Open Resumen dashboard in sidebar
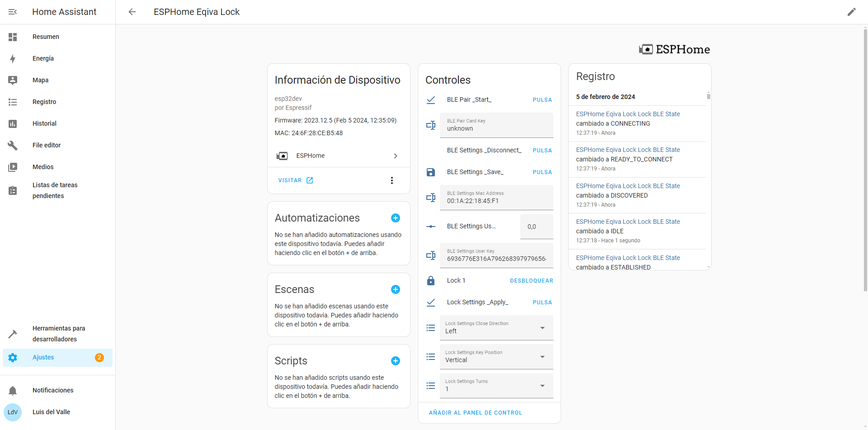This screenshot has width=868, height=430. 57,37
